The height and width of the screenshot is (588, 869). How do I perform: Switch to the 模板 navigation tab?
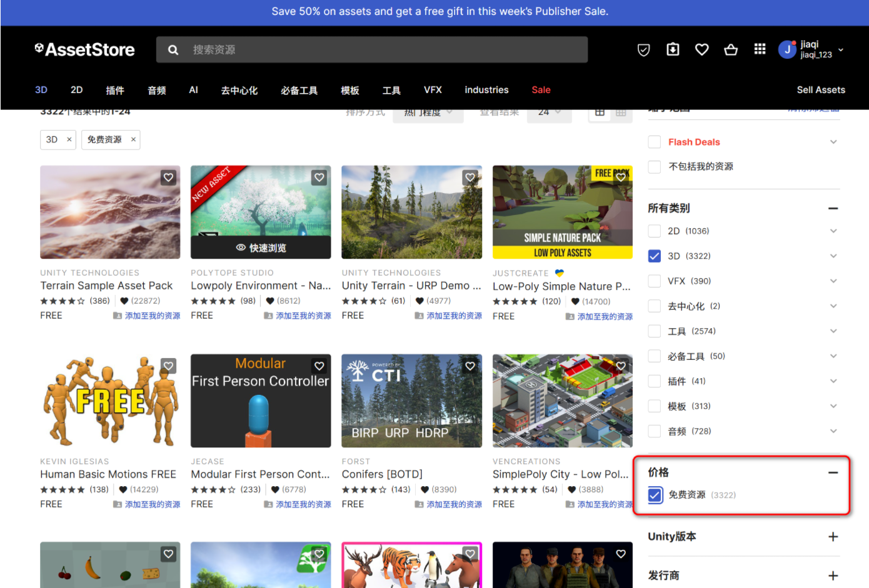pyautogui.click(x=350, y=90)
